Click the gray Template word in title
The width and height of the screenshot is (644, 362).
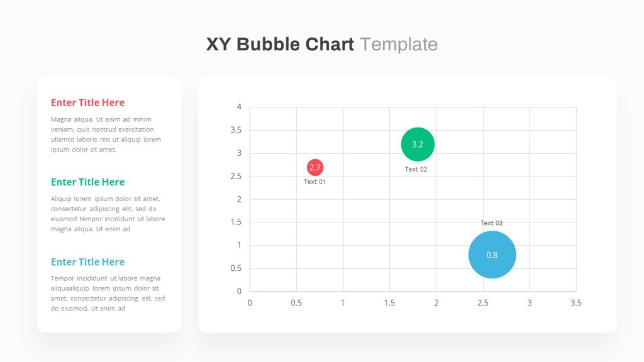pos(399,45)
